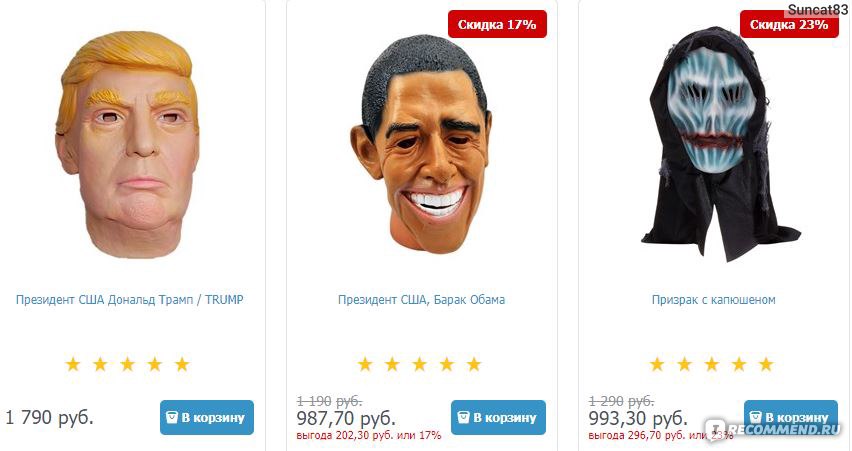Viewport: 852px width, 451px height.
Task: Rate the Trump mask with five stars
Action: click(x=182, y=364)
